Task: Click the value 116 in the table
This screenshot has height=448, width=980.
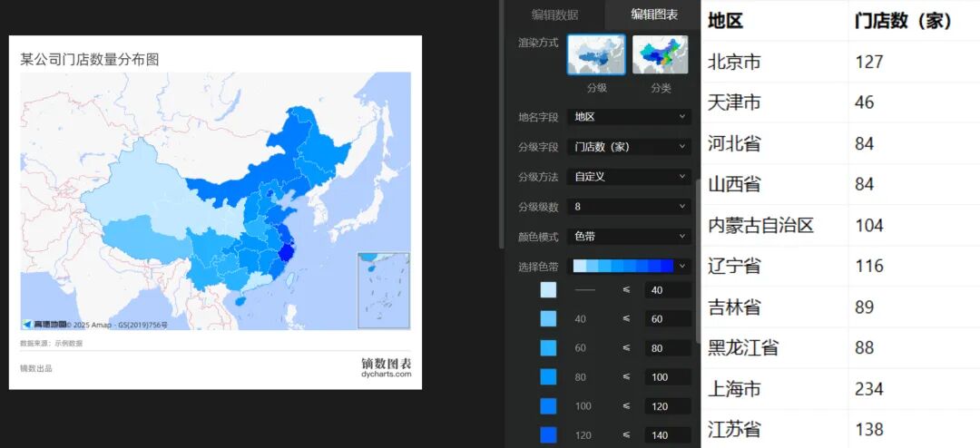Action: pyautogui.click(x=868, y=267)
